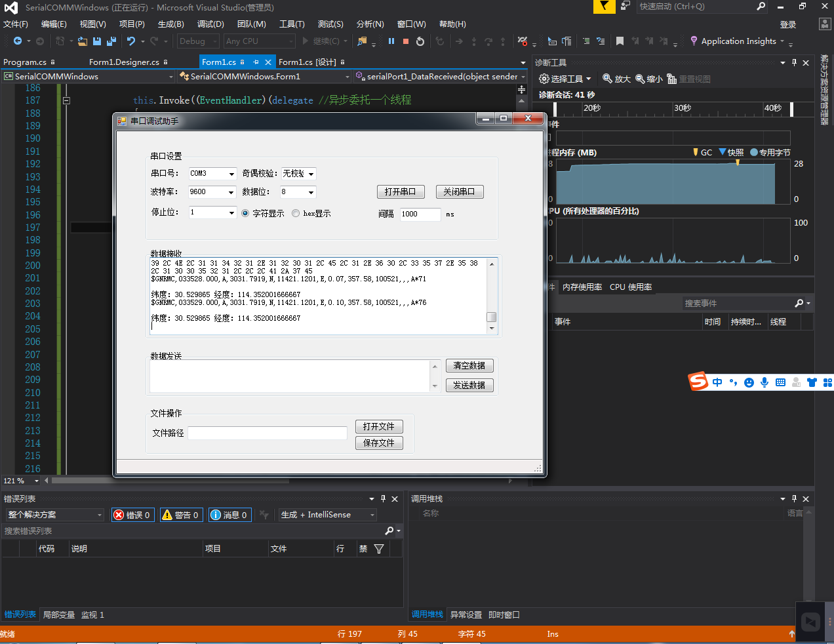Screen dimensions: 834x644
Task: Click the 数据接收 vertical scrollbar thumb
Action: click(x=492, y=317)
